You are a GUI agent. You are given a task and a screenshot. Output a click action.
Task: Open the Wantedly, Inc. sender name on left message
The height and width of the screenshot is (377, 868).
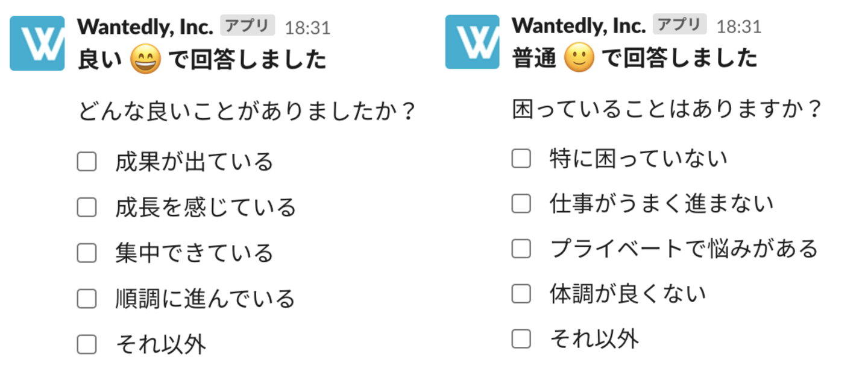145,27
